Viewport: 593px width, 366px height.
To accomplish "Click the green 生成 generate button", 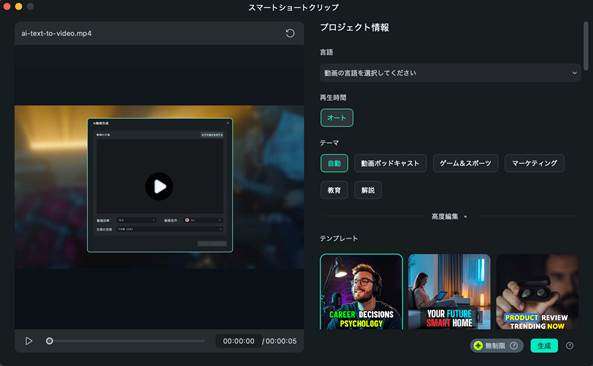I will tap(544, 346).
